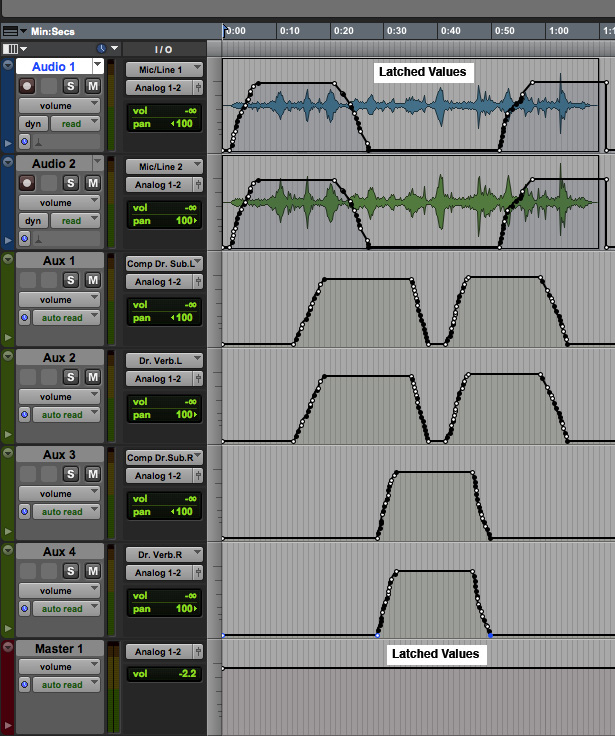
Task: Click the Audio 1 elastic audio plugin icon
Action: (x=40, y=143)
